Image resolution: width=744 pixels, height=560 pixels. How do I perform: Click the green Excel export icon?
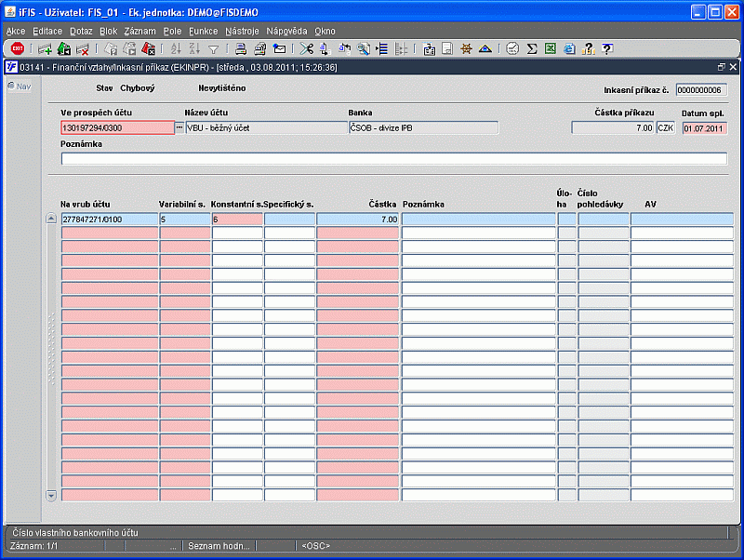(551, 49)
